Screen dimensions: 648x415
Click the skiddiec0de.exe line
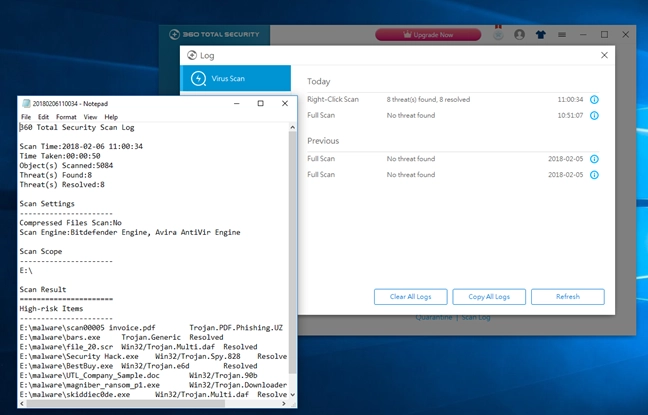pos(153,394)
